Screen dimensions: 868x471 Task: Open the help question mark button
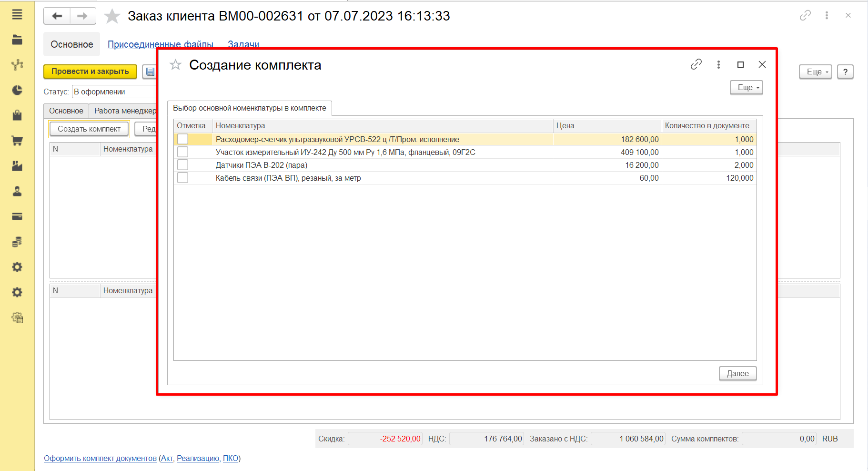845,72
